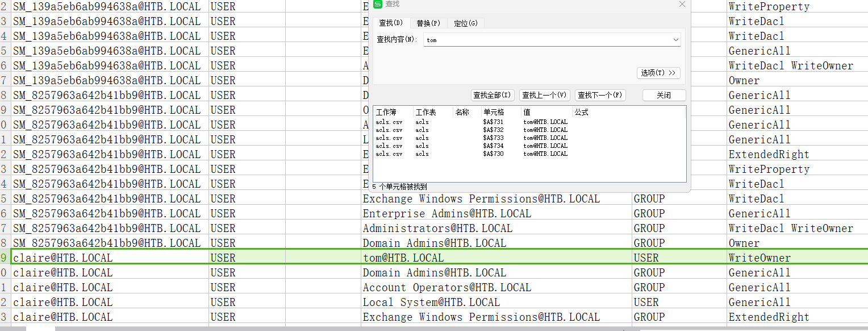The height and width of the screenshot is (331, 868).
Task: Click the horizontal scrollbar at the bottom
Action: click(341, 328)
